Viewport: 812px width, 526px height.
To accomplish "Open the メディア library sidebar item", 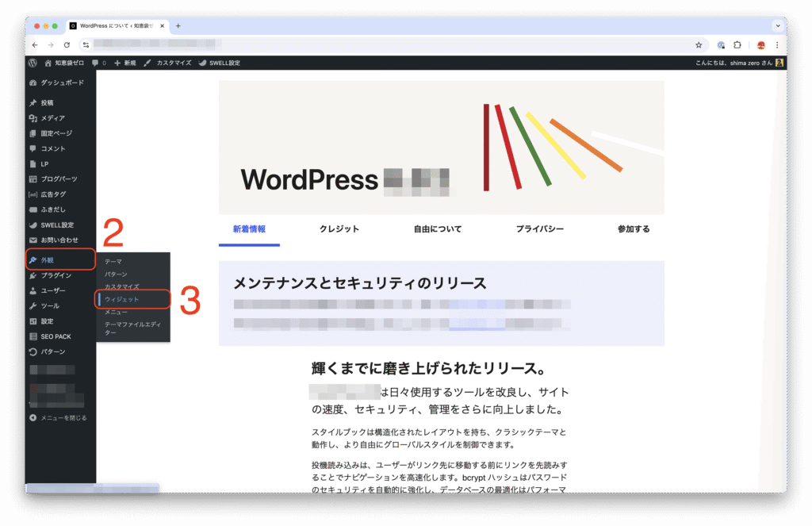I will tap(60, 118).
